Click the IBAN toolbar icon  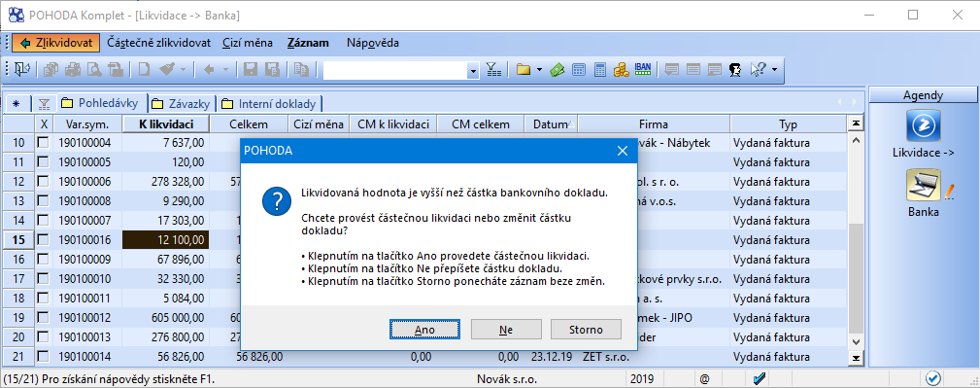643,69
